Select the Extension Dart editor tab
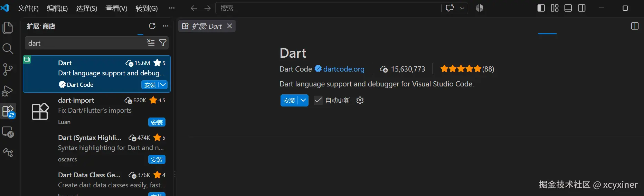 click(x=207, y=26)
